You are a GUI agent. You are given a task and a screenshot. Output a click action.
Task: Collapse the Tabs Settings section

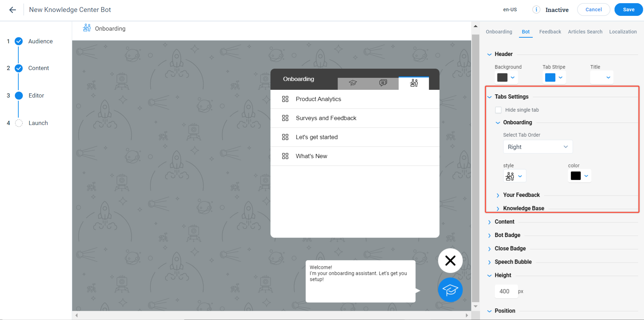click(x=489, y=97)
